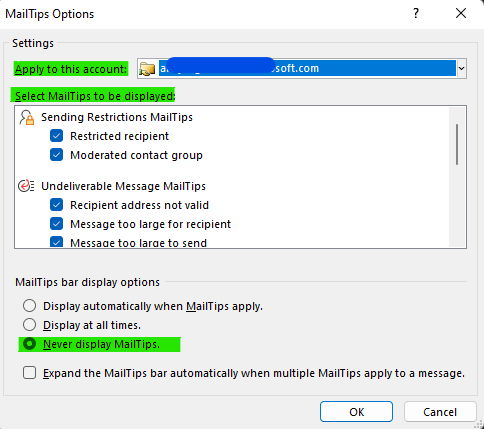The image size is (484, 429).
Task: Uncheck Message too large for recipient
Action: click(x=56, y=224)
